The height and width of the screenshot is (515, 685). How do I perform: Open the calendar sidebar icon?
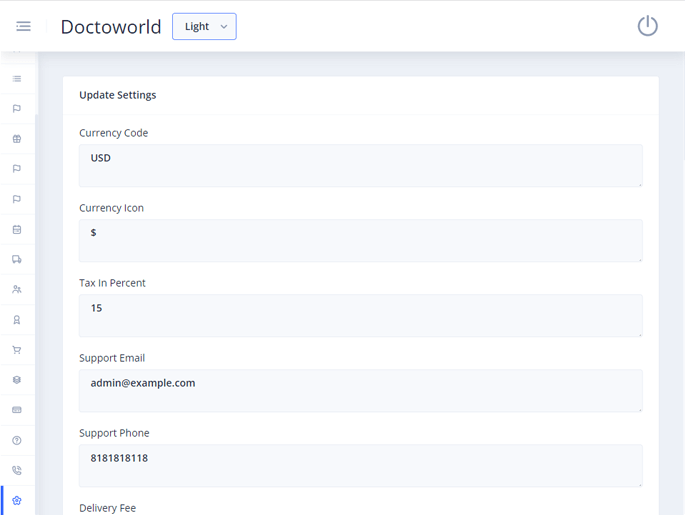(x=17, y=229)
